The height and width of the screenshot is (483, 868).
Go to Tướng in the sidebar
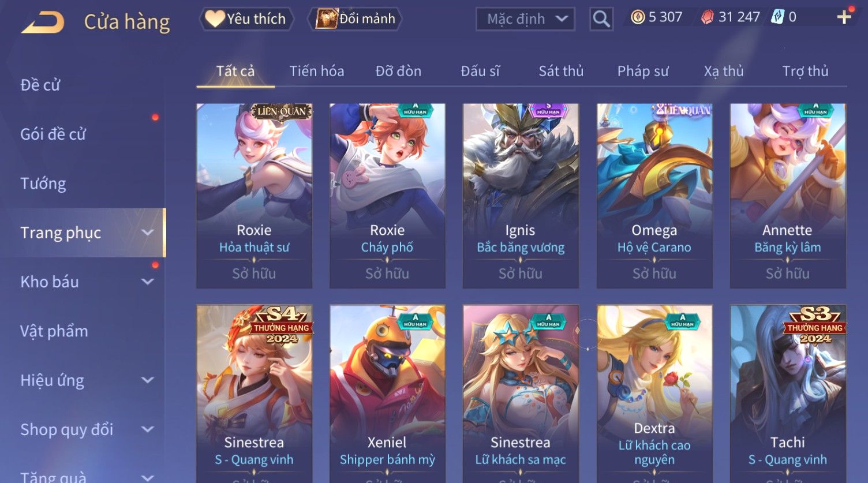click(x=43, y=184)
